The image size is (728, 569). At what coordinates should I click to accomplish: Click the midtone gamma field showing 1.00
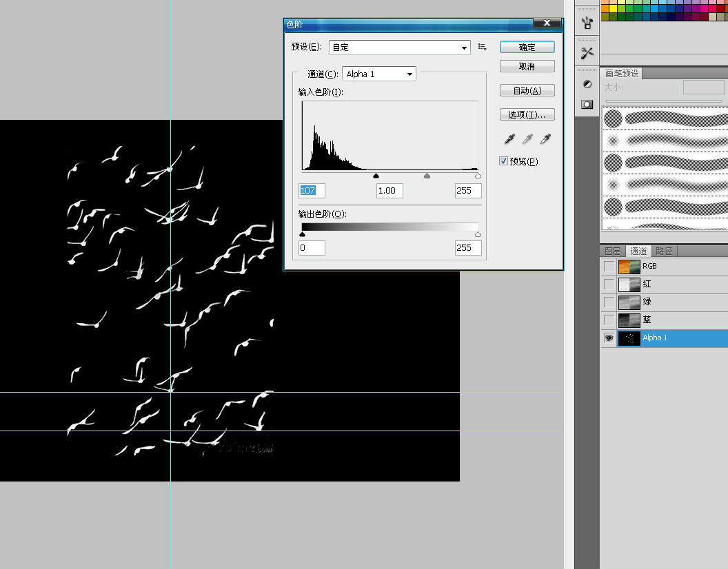click(x=390, y=191)
